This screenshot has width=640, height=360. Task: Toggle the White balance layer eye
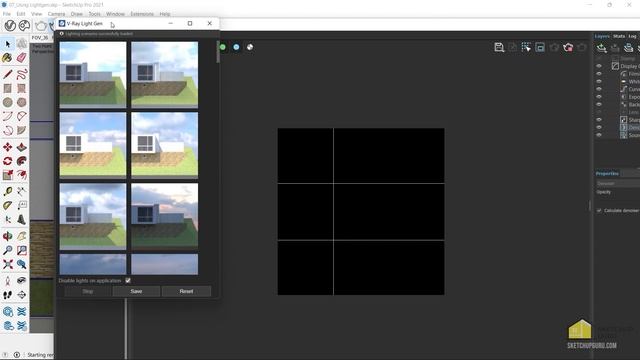pos(599,82)
